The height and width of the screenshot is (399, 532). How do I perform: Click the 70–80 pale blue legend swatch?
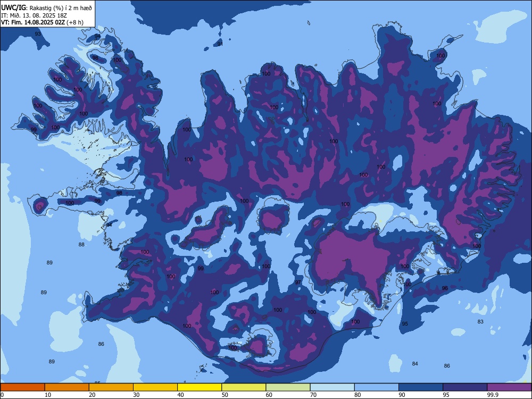click(x=332, y=387)
